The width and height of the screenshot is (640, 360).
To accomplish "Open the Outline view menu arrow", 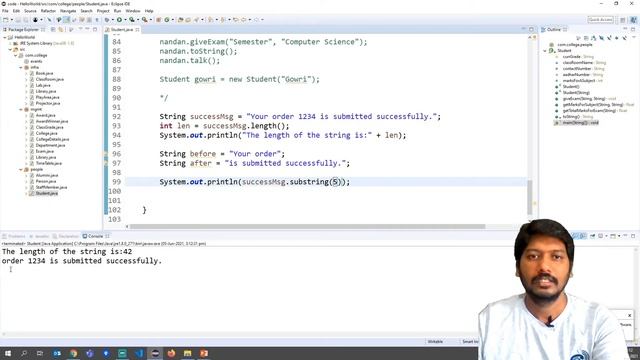I will (634, 37).
